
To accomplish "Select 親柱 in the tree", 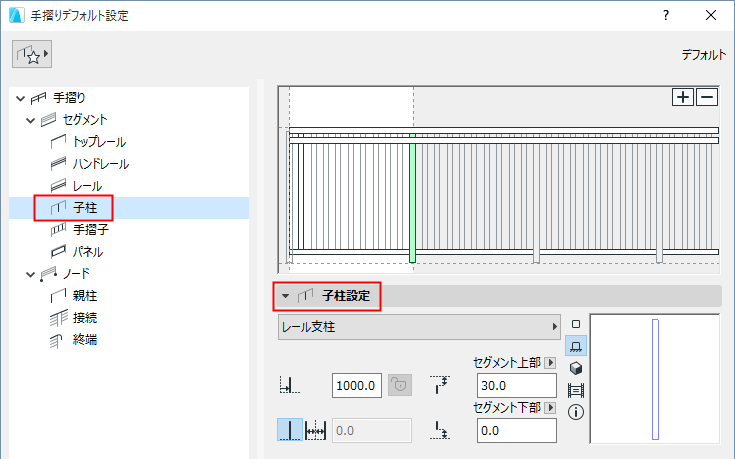I will [x=85, y=296].
